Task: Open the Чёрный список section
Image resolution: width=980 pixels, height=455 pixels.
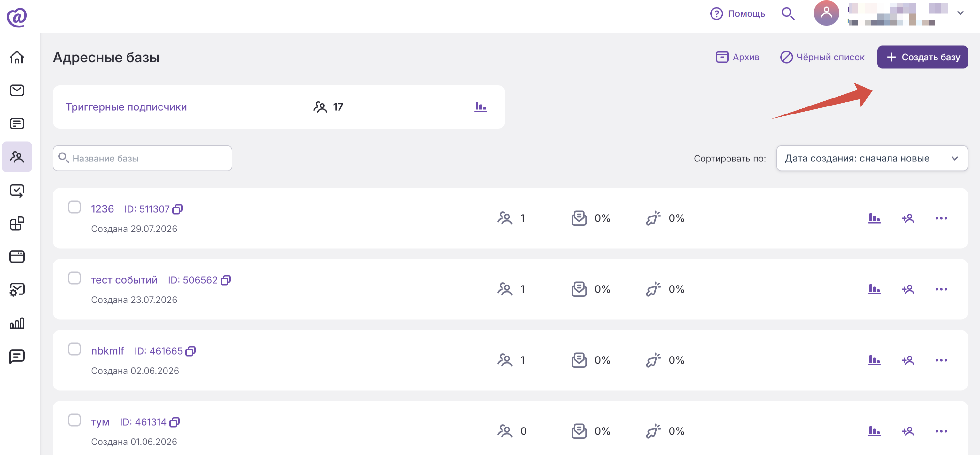Action: (x=822, y=57)
